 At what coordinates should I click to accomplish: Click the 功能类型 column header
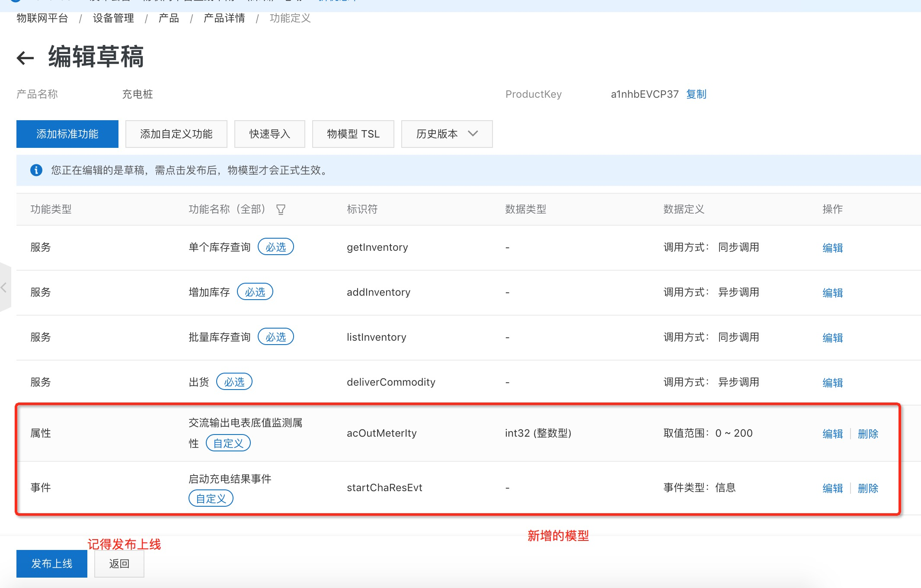(51, 209)
